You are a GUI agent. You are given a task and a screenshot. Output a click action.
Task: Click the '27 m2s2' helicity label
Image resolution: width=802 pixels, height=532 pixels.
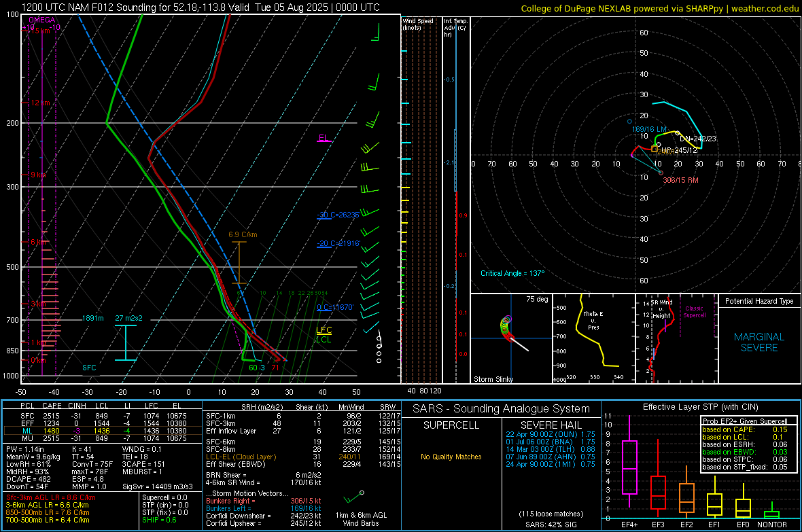click(129, 318)
